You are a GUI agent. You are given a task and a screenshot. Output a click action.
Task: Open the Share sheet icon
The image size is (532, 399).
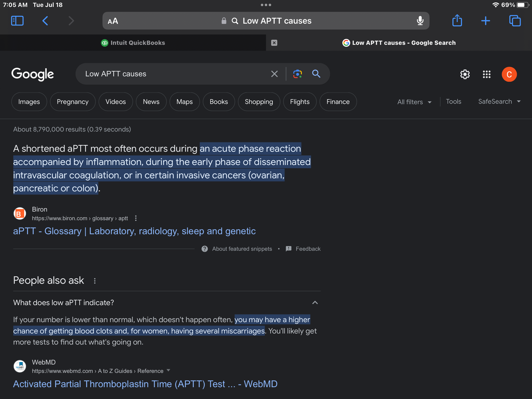[457, 20]
